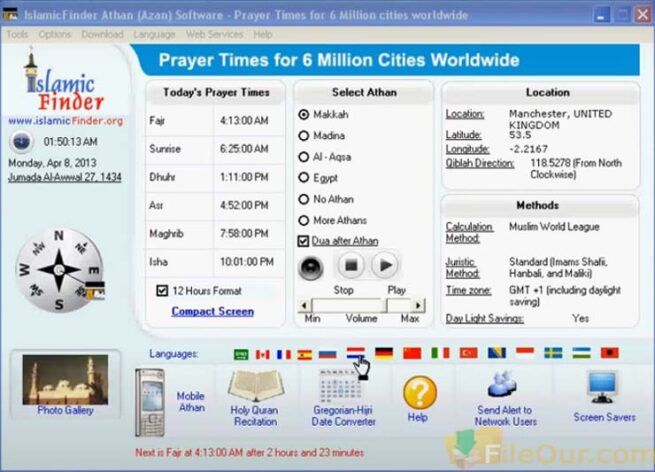
Task: Click the yellow Help question mark icon
Action: click(x=419, y=392)
